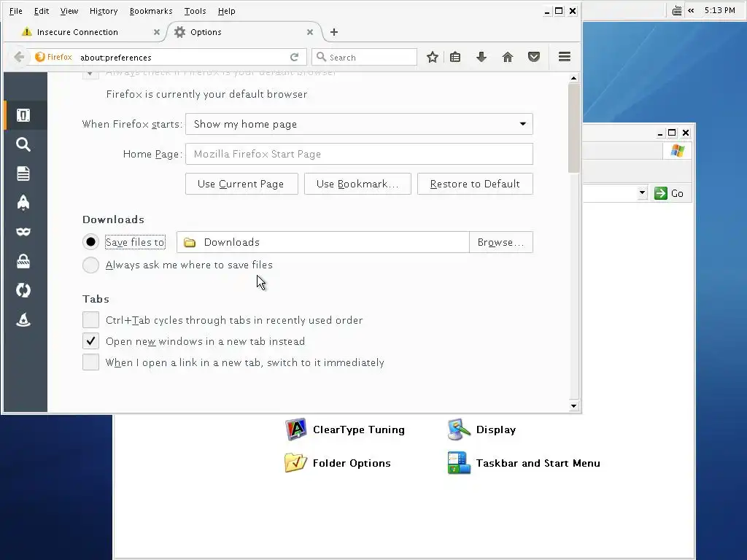Click the vertical scrollbar thumb in preferences

pyautogui.click(x=573, y=128)
